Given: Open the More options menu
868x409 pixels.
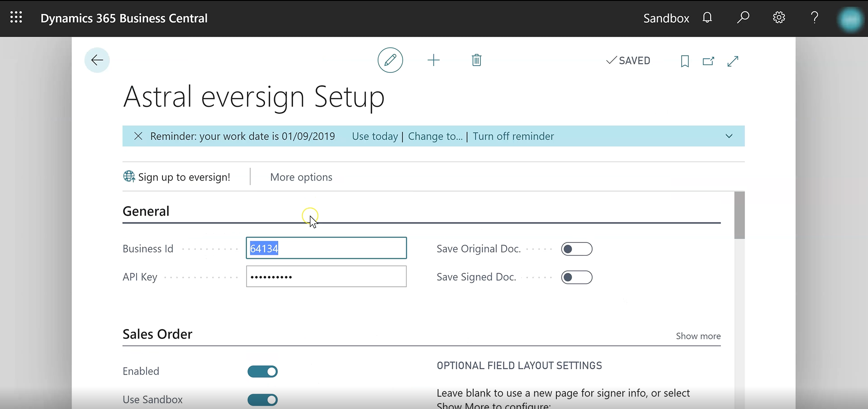Looking at the screenshot, I should [x=301, y=177].
